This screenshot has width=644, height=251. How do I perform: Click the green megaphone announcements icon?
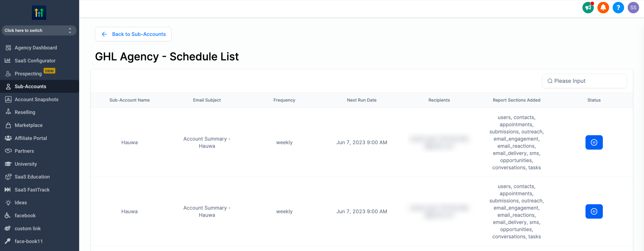588,7
